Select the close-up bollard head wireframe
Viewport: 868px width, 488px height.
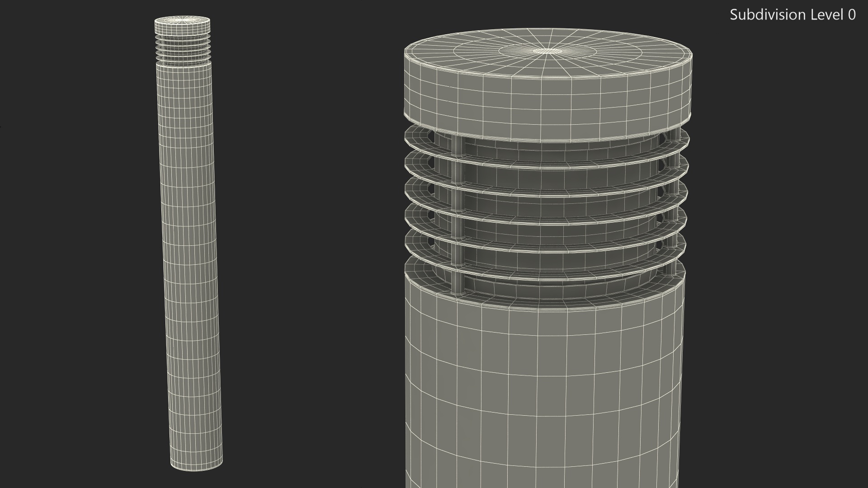[547, 258]
